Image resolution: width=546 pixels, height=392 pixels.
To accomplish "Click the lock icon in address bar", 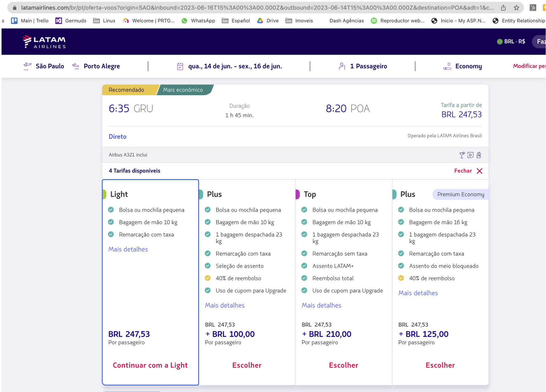I will (x=14, y=8).
